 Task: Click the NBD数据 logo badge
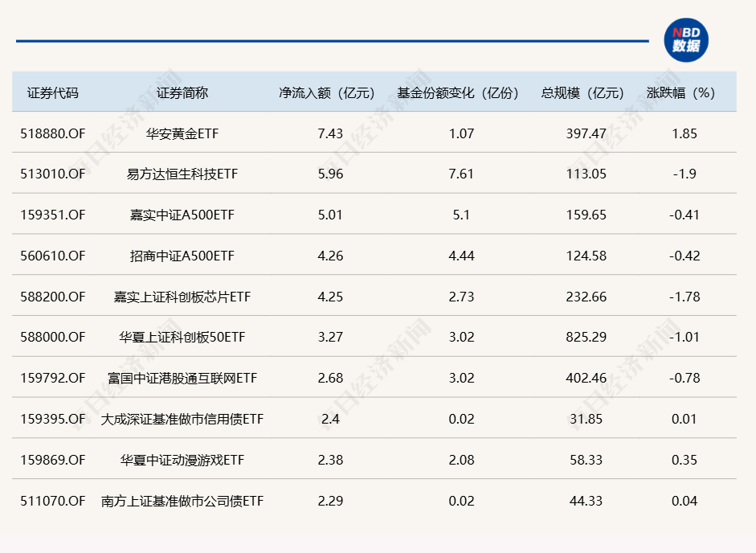[685, 40]
